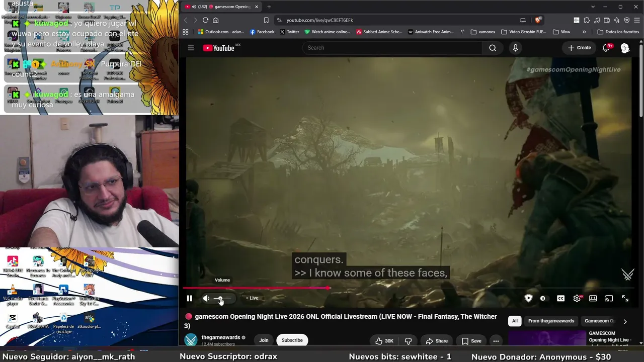Select the All filter chip

tap(515, 321)
